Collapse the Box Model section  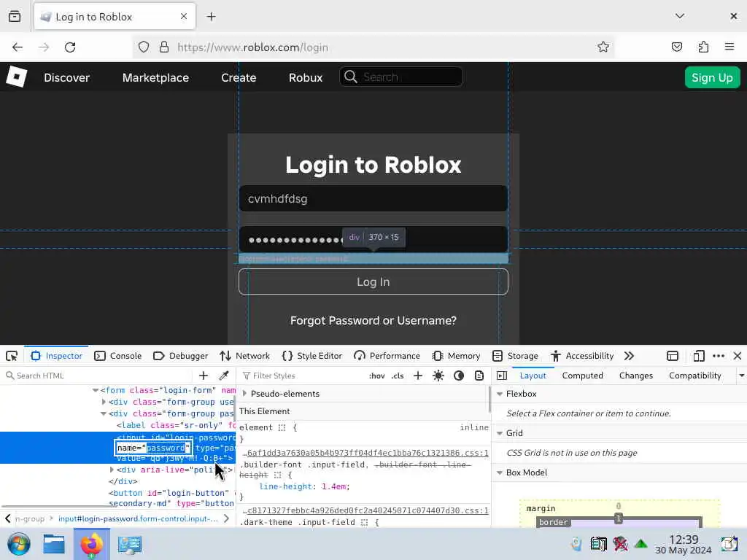[500, 472]
